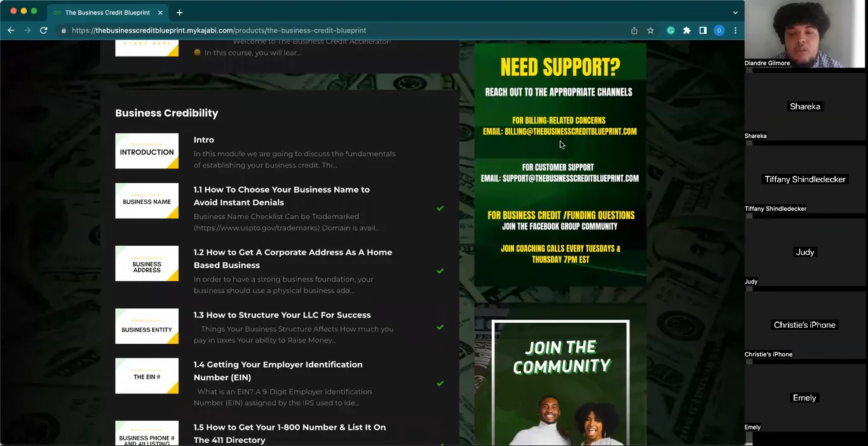Select The Business Credit Blueprint tab
868x446 pixels.
click(107, 13)
